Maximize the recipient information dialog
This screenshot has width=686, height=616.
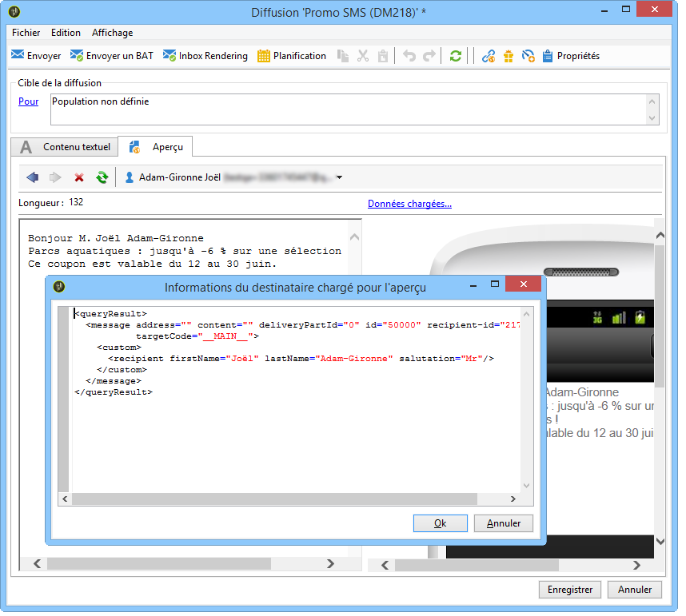pyautogui.click(x=495, y=284)
